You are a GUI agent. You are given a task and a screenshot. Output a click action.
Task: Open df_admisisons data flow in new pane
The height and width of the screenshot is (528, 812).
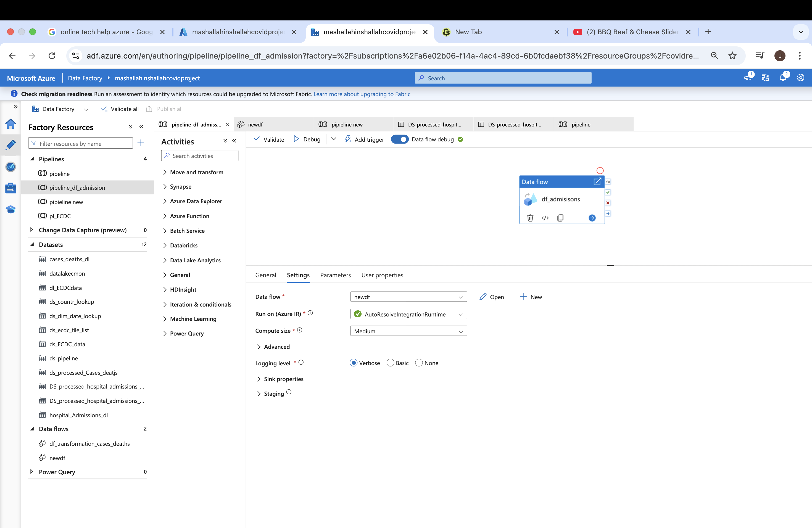coord(597,182)
